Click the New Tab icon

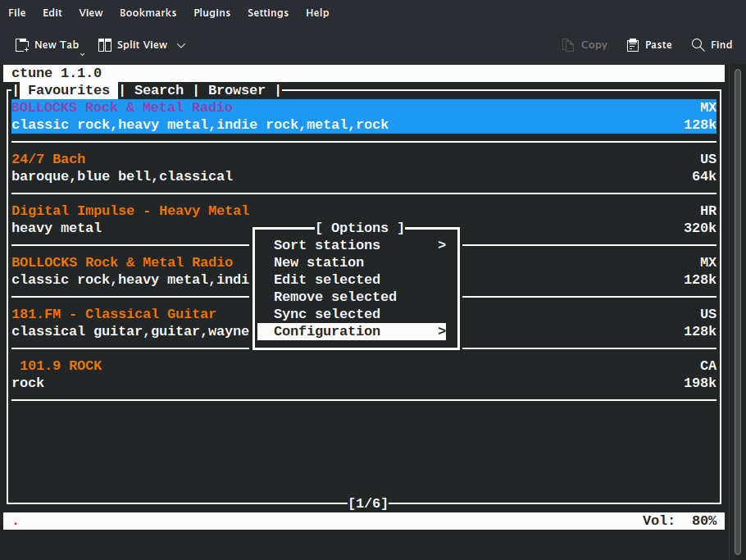[22, 45]
